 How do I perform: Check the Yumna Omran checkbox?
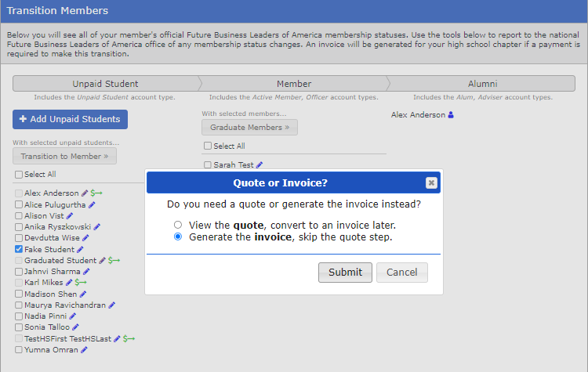coord(19,350)
